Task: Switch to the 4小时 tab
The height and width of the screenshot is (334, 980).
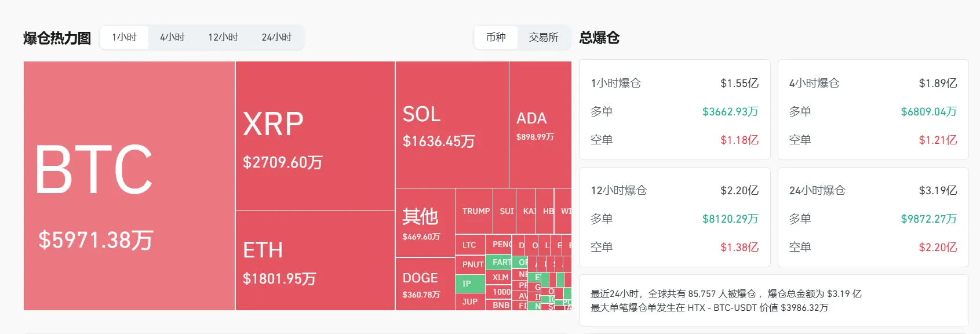Action: [172, 38]
